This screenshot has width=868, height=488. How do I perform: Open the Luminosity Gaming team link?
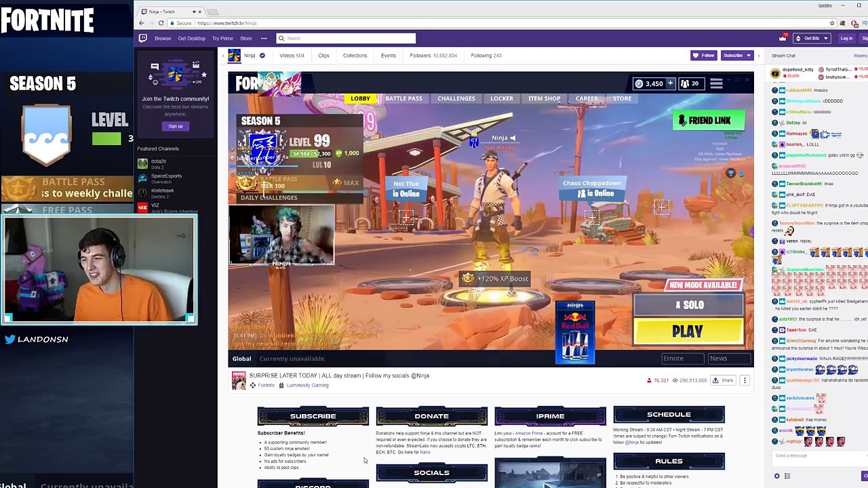(307, 386)
